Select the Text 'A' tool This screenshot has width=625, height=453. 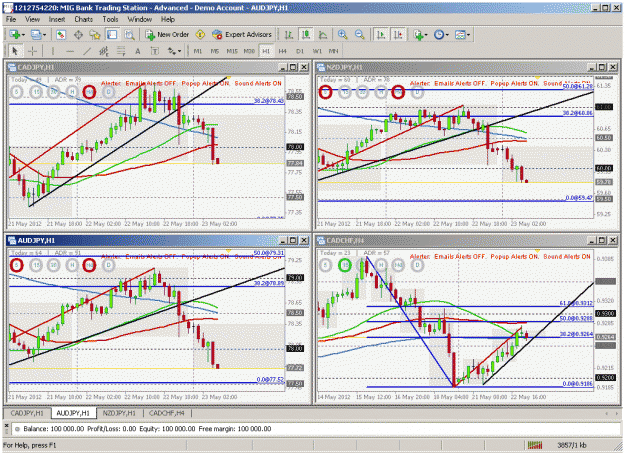pos(138,51)
